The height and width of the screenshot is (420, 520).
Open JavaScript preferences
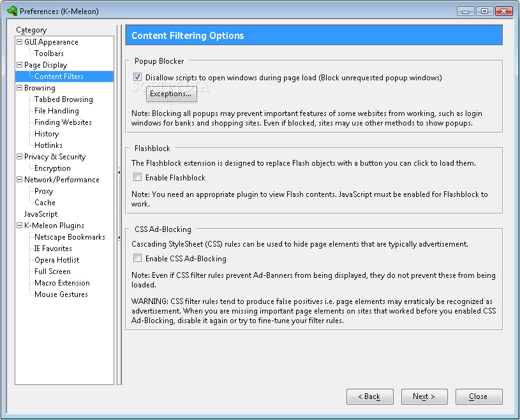(40, 214)
